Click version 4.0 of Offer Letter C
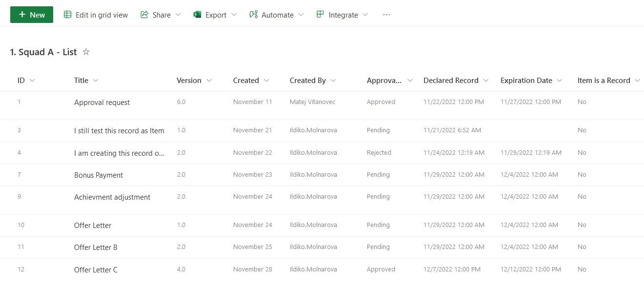Image resolution: width=644 pixels, height=289 pixels. pos(181,269)
